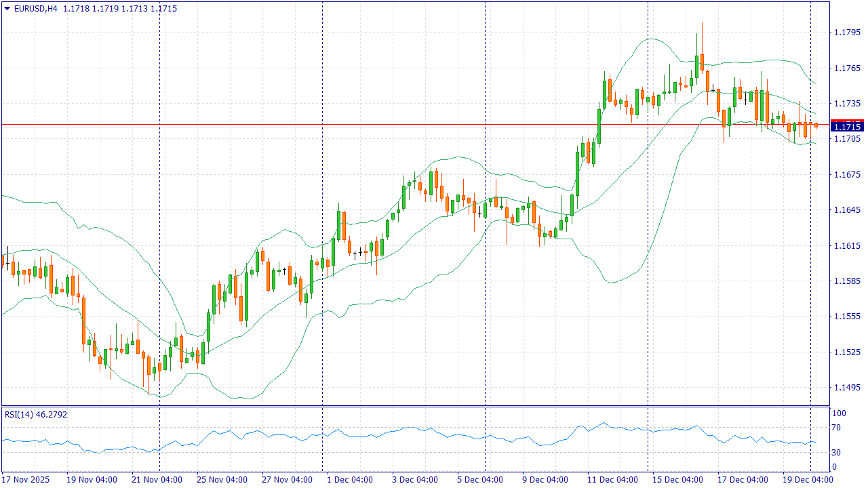The image size is (868, 488).
Task: Click the RSI 30 level label
Action: [837, 453]
